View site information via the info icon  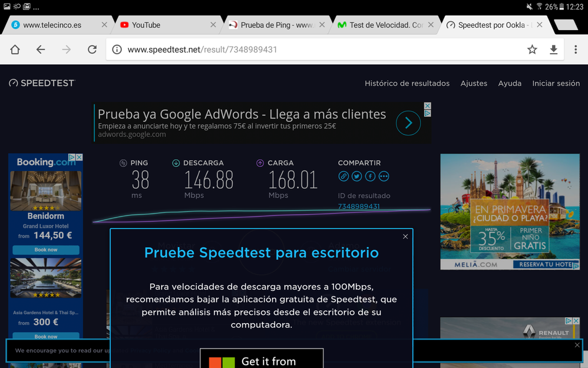coord(117,50)
